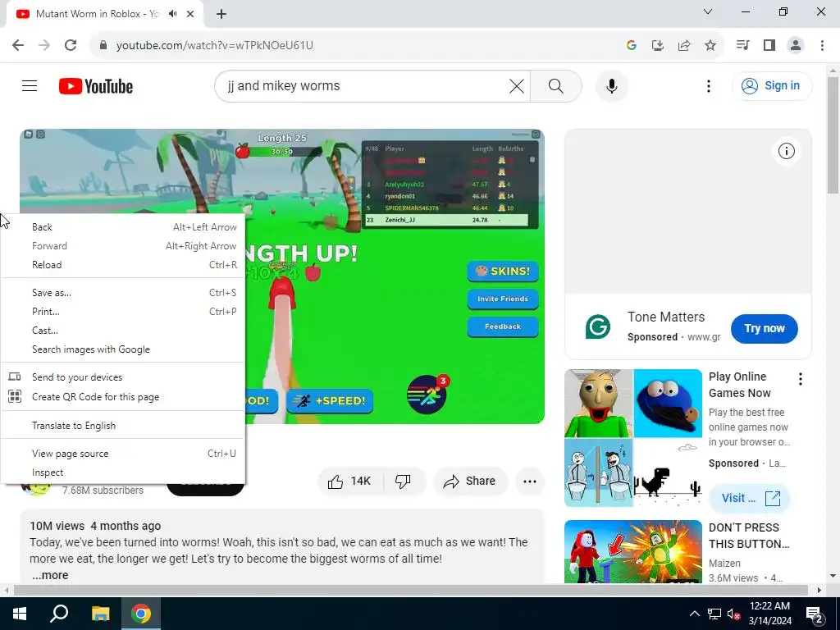The width and height of the screenshot is (840, 630).
Task: Select Translate to English
Action: [x=122, y=426]
